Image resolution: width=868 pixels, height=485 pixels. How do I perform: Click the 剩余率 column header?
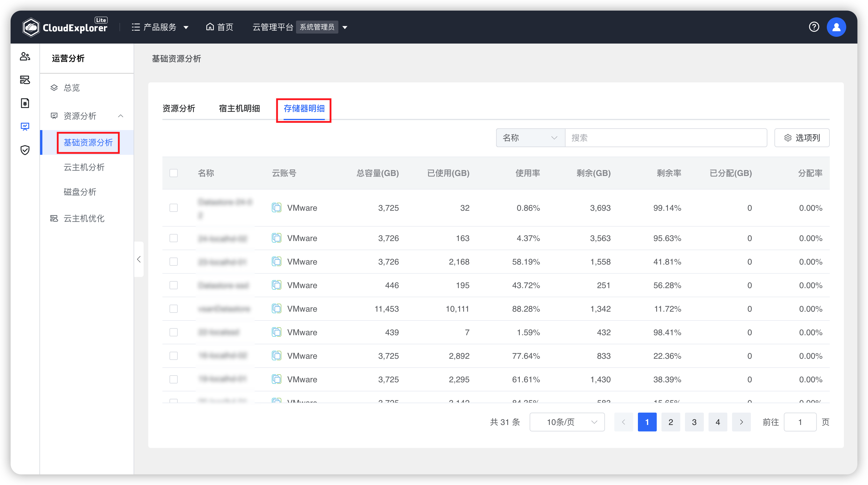tap(669, 173)
